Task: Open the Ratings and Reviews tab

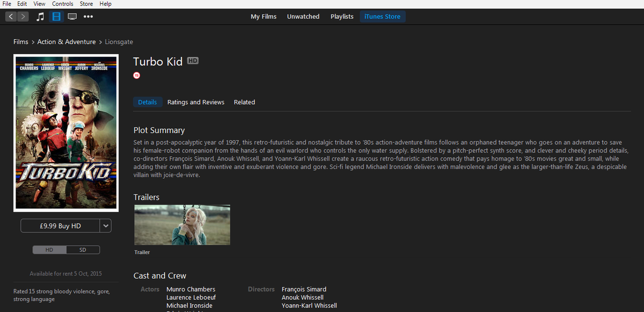Action: point(196,102)
